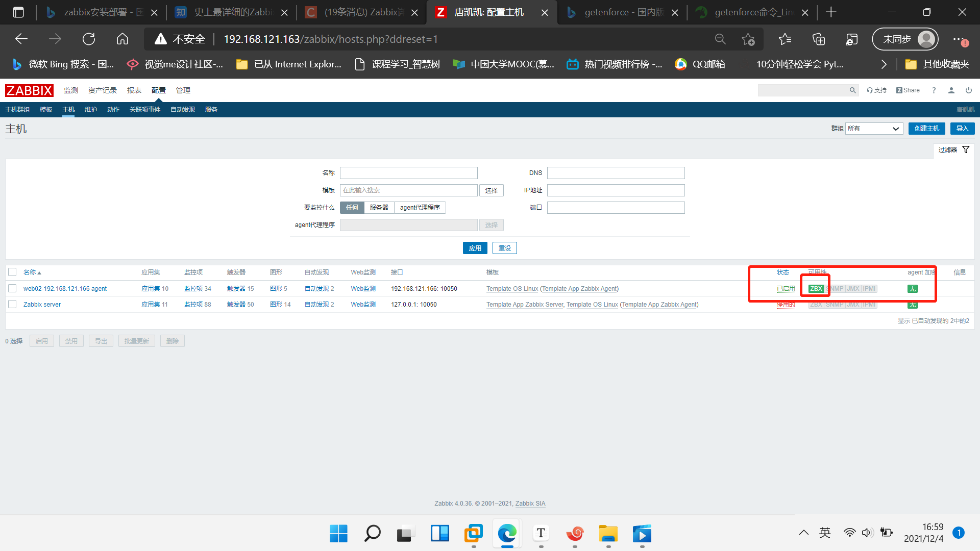Open browser home page icon

pyautogui.click(x=122, y=39)
